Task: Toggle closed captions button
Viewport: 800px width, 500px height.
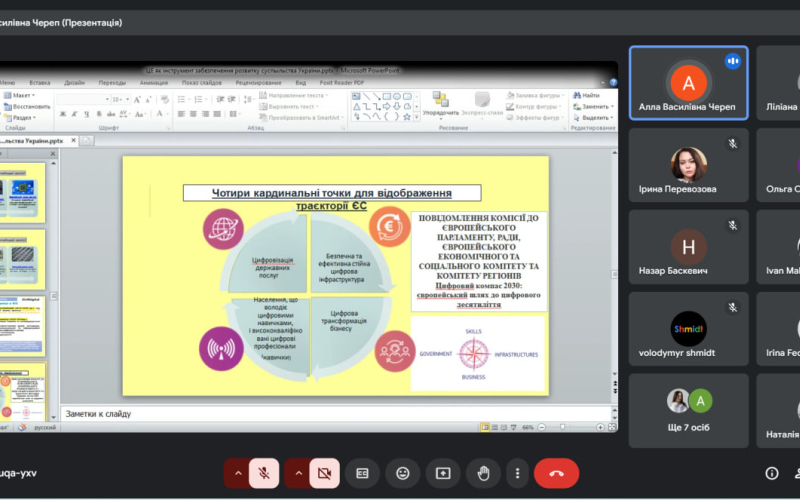Action: point(363,473)
